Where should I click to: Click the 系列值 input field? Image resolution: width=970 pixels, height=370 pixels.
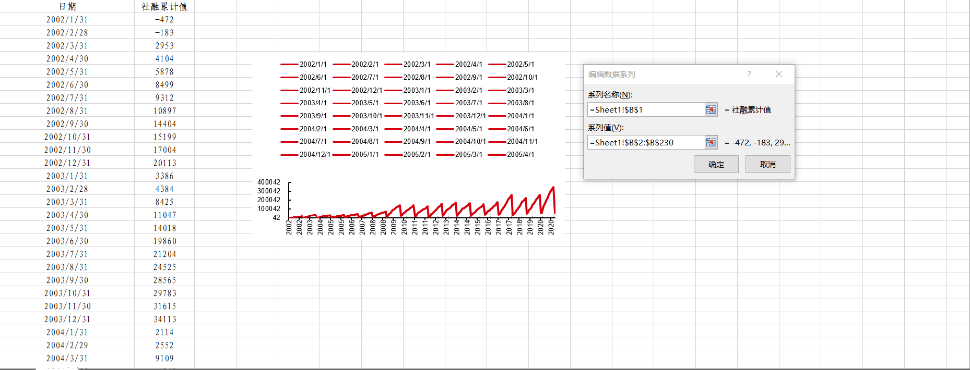pyautogui.click(x=646, y=142)
